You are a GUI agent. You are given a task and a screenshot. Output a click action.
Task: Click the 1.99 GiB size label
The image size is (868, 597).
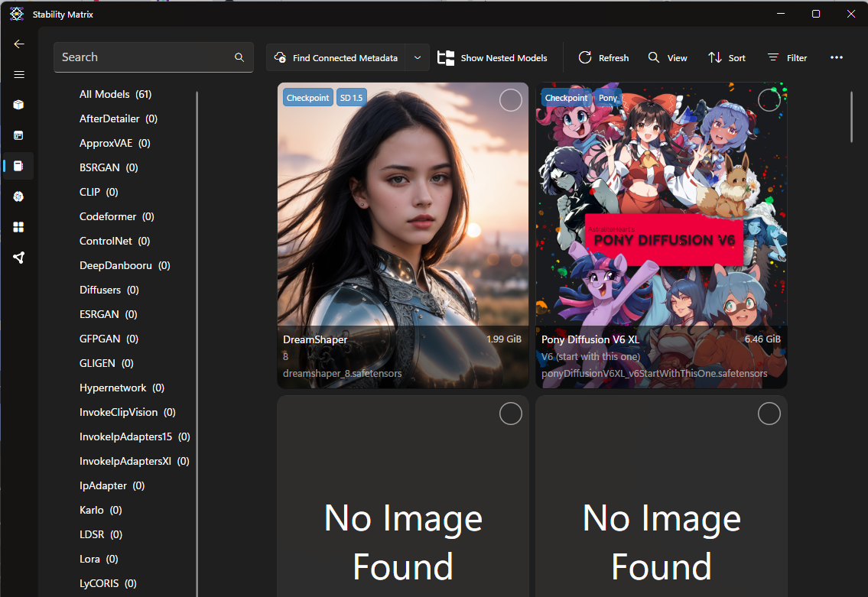click(504, 339)
